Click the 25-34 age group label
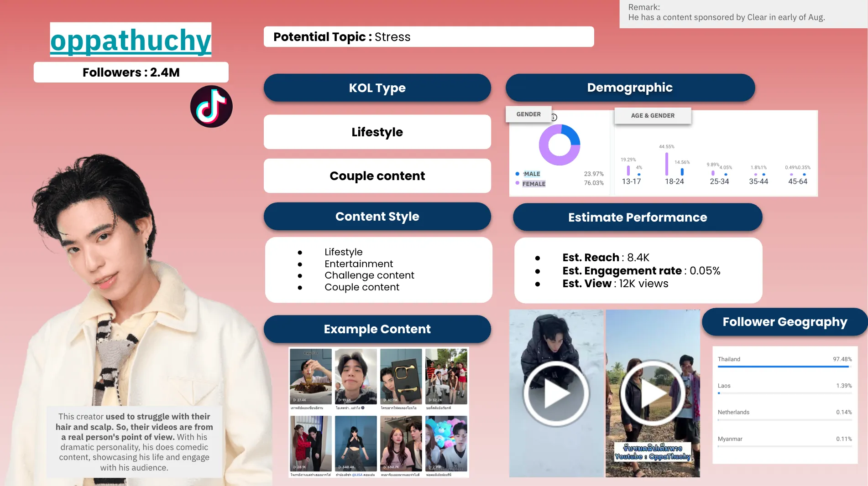The height and width of the screenshot is (486, 868). click(x=719, y=181)
